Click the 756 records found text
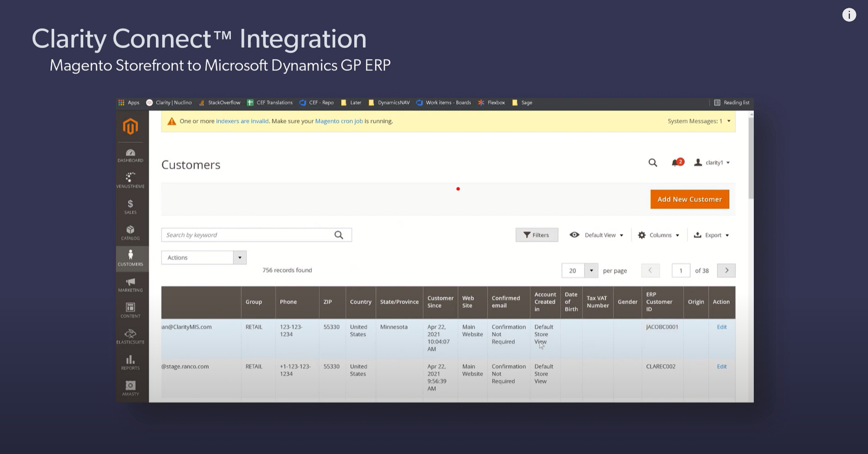This screenshot has height=454, width=868. (x=287, y=270)
